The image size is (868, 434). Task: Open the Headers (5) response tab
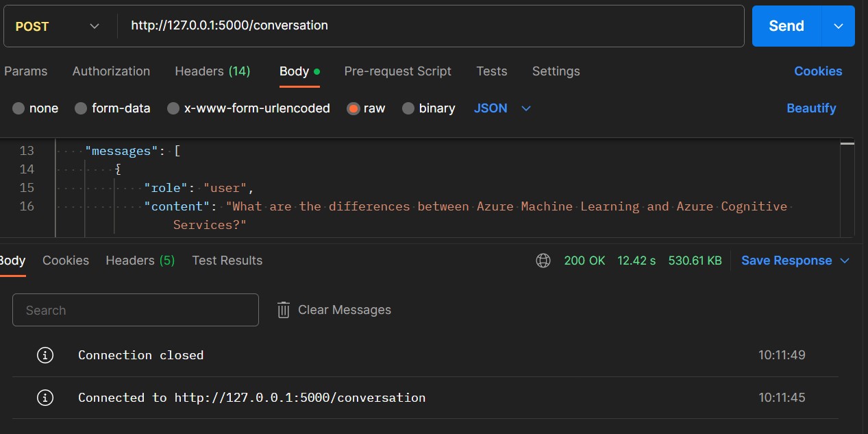(x=140, y=261)
